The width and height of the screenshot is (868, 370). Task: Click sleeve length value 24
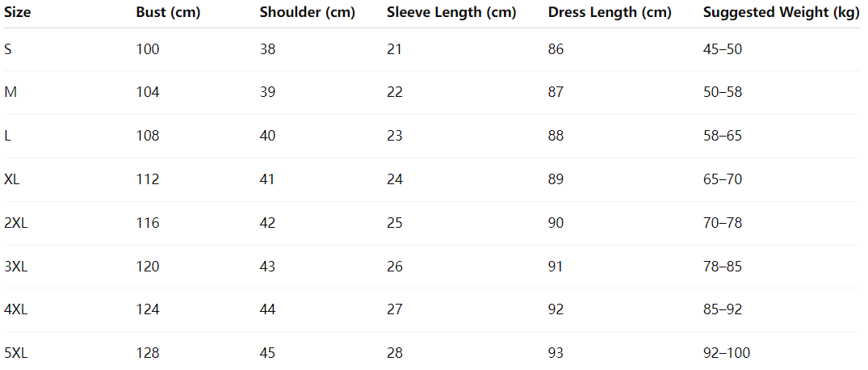point(395,179)
